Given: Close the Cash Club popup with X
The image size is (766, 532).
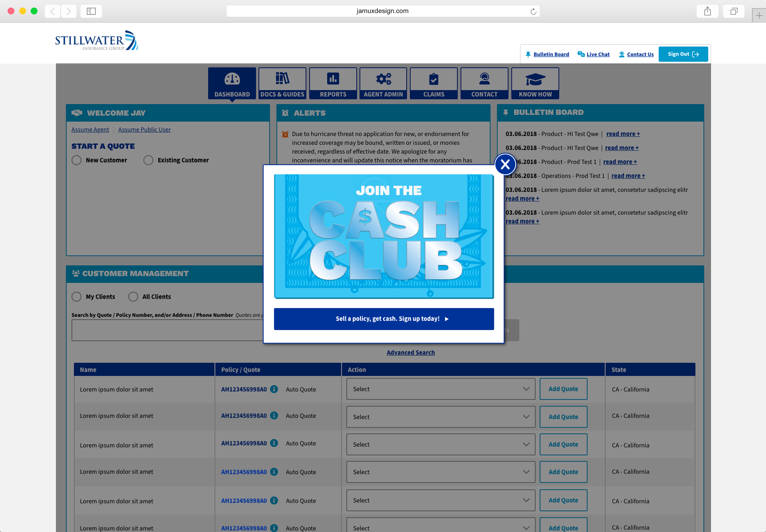Looking at the screenshot, I should [505, 164].
